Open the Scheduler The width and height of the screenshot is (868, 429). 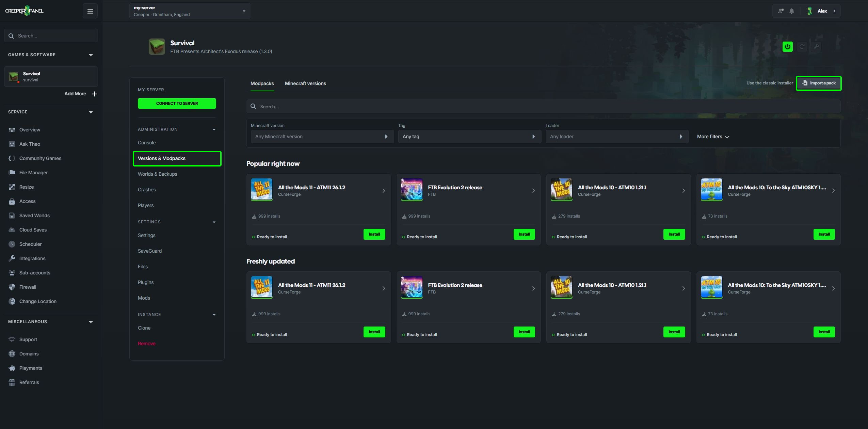pos(30,244)
